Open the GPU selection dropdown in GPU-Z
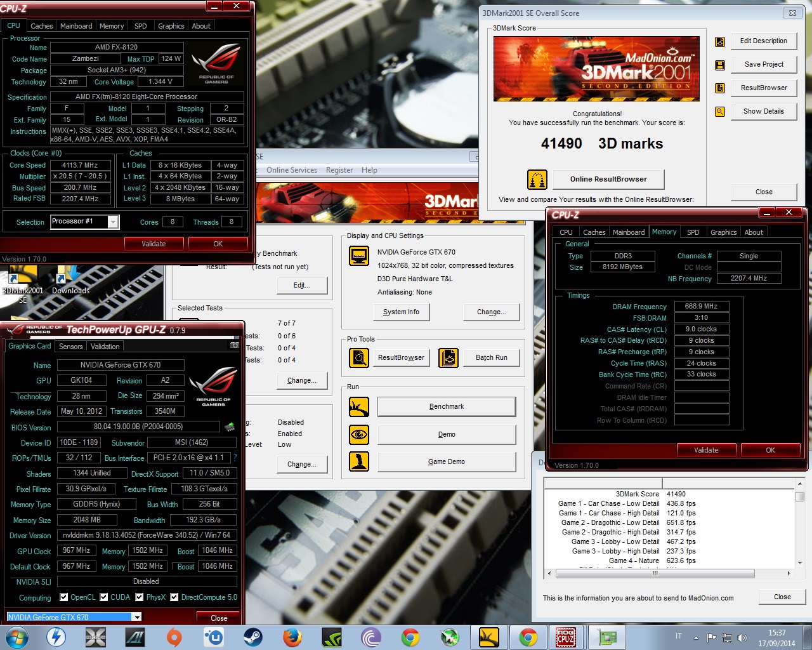Image resolution: width=812 pixels, height=650 pixels. [136, 617]
